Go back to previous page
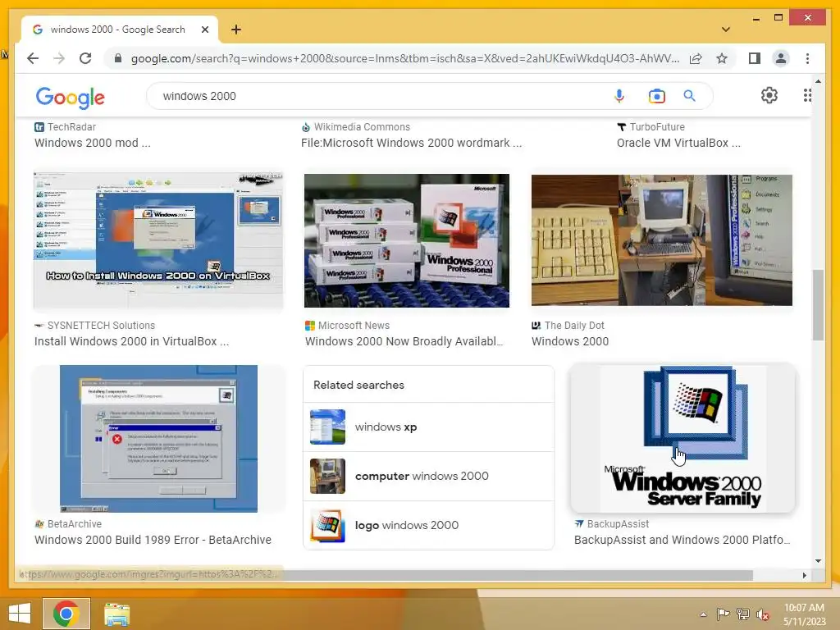Viewport: 840px width, 630px height. (x=33, y=58)
